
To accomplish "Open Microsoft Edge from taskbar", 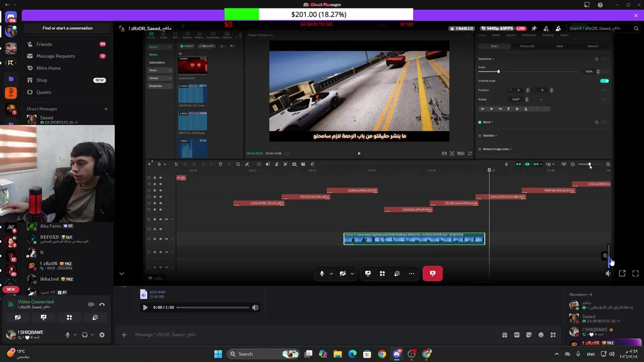I will [352, 354].
